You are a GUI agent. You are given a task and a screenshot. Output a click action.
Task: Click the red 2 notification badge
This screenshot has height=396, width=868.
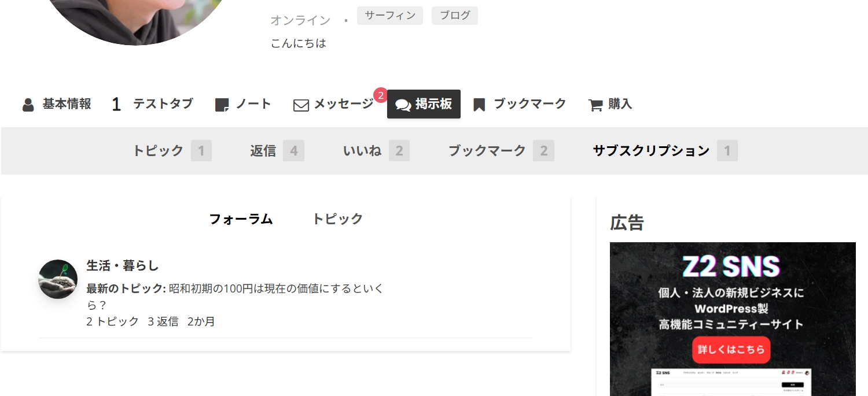(380, 95)
